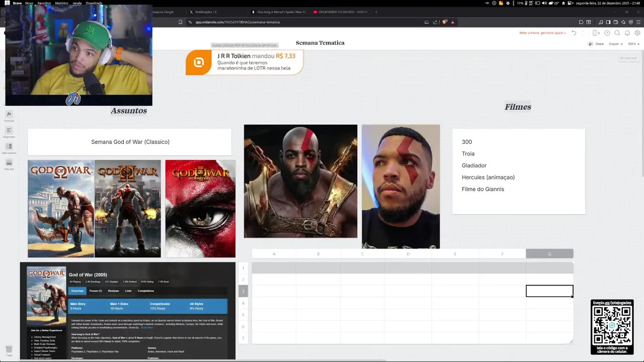This screenshot has width=644, height=362.
Task: Toggle the browser sidebar panel icon
Action: 608,22
